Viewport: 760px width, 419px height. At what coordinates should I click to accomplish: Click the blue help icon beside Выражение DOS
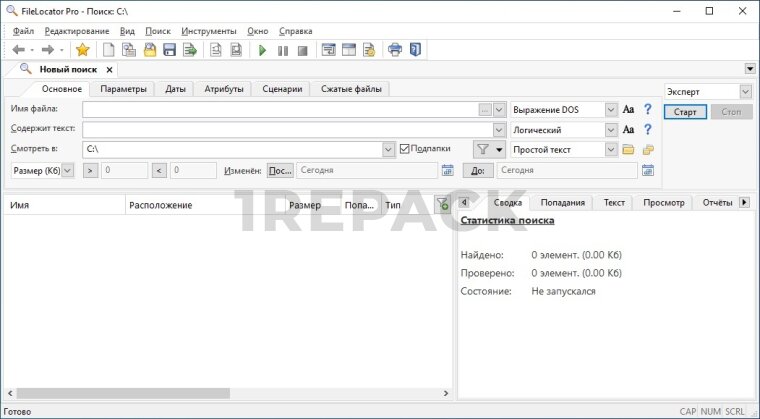coord(647,109)
